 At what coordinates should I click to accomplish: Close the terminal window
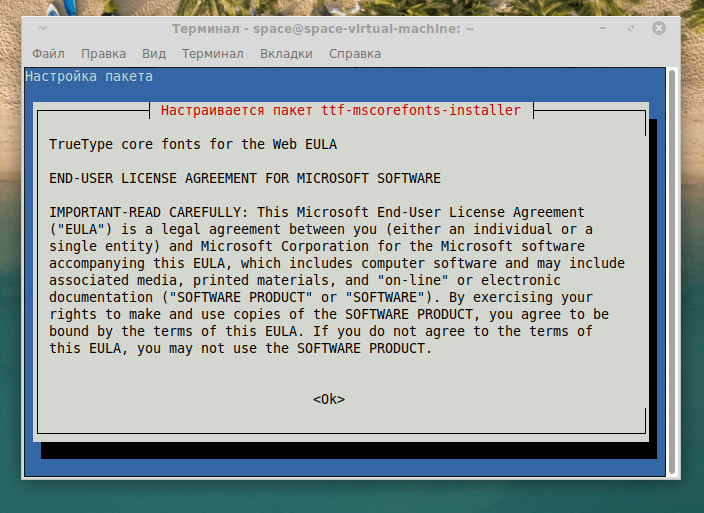(659, 28)
